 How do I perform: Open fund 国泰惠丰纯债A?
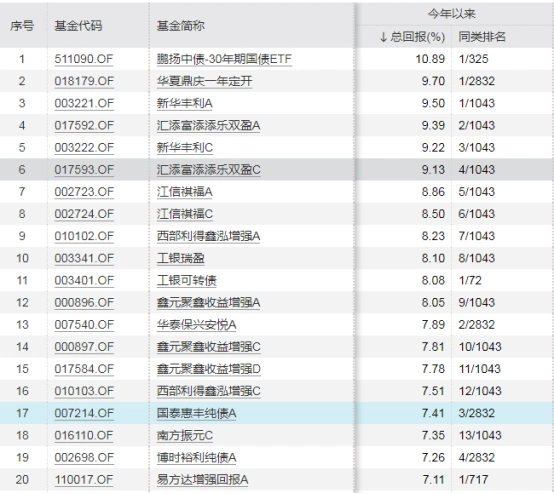click(x=197, y=413)
